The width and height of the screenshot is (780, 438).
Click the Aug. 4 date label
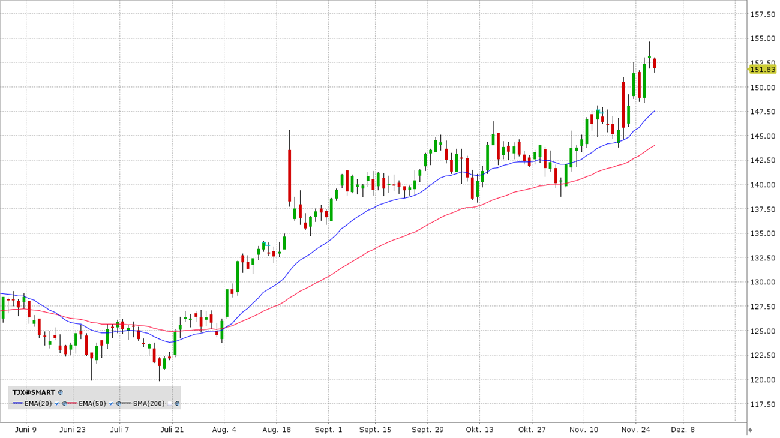(224, 430)
